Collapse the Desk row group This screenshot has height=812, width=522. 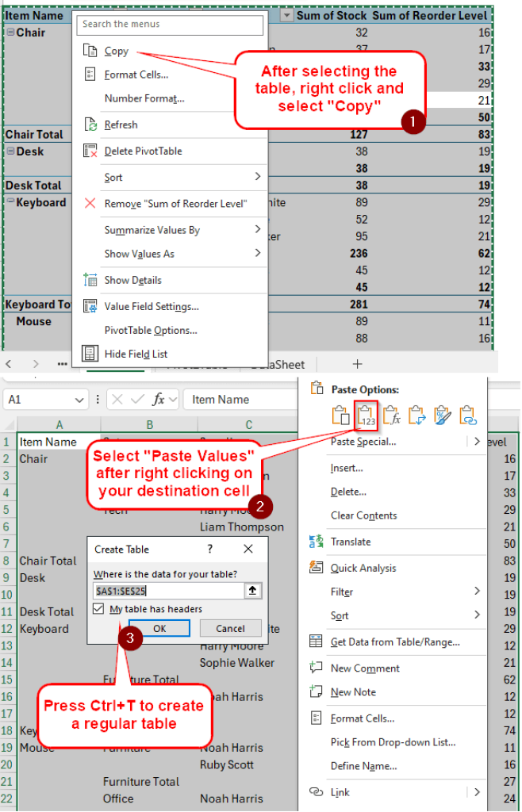[10, 151]
